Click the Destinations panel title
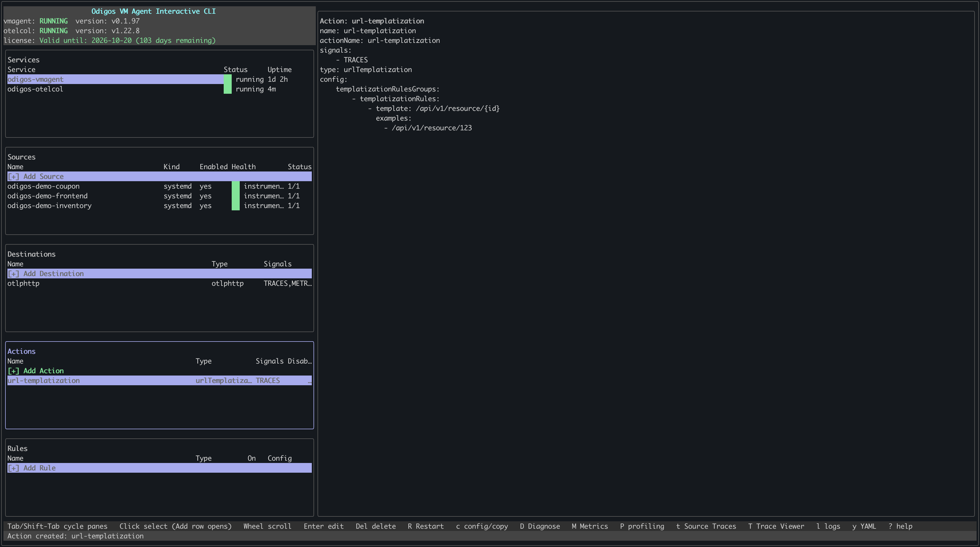The height and width of the screenshot is (547, 980). tap(31, 254)
